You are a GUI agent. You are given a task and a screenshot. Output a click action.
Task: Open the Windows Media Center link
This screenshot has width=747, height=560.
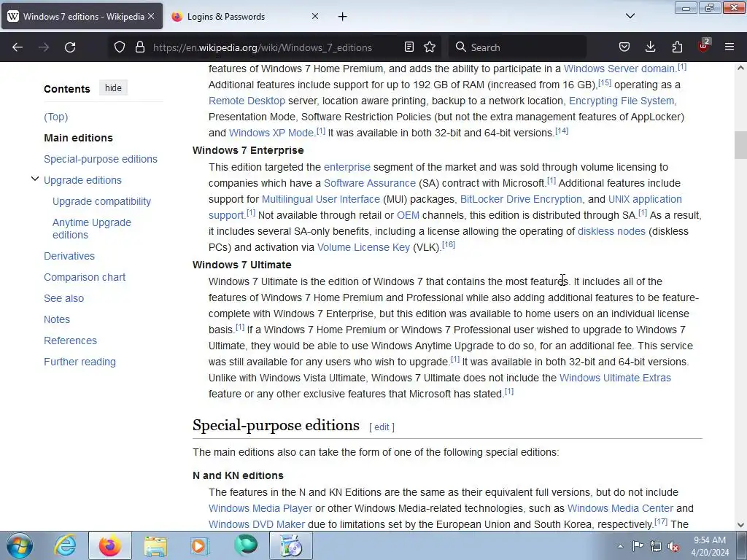pyautogui.click(x=620, y=508)
